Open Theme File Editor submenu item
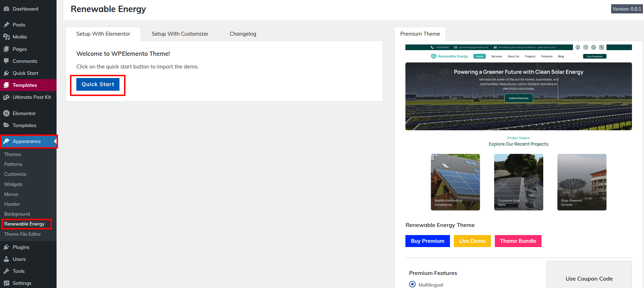The height and width of the screenshot is (288, 644). click(23, 234)
